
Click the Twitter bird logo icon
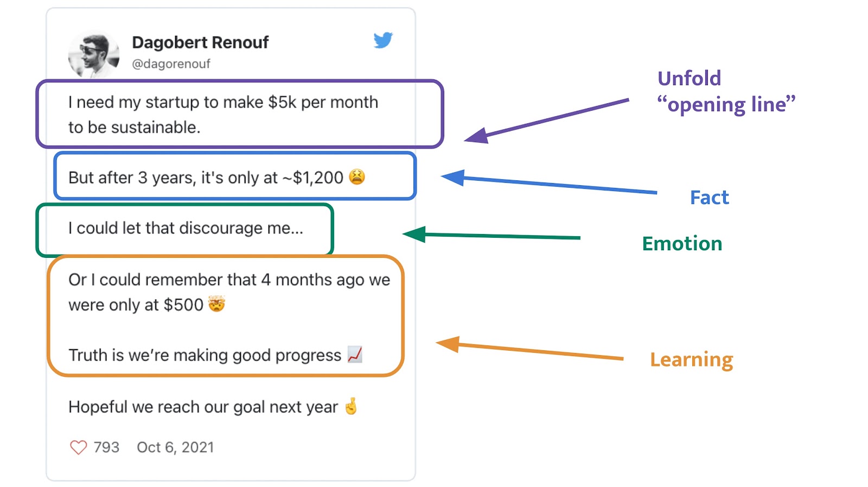(x=383, y=40)
